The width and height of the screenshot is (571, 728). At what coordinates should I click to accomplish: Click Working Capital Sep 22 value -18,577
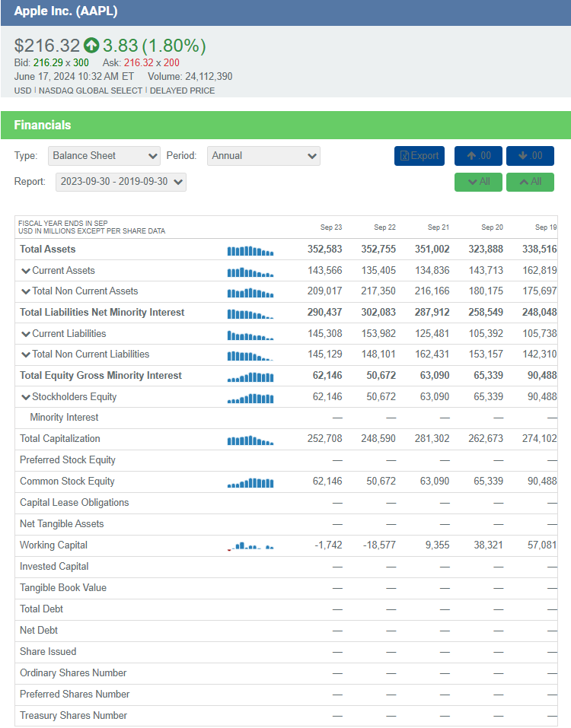click(379, 545)
